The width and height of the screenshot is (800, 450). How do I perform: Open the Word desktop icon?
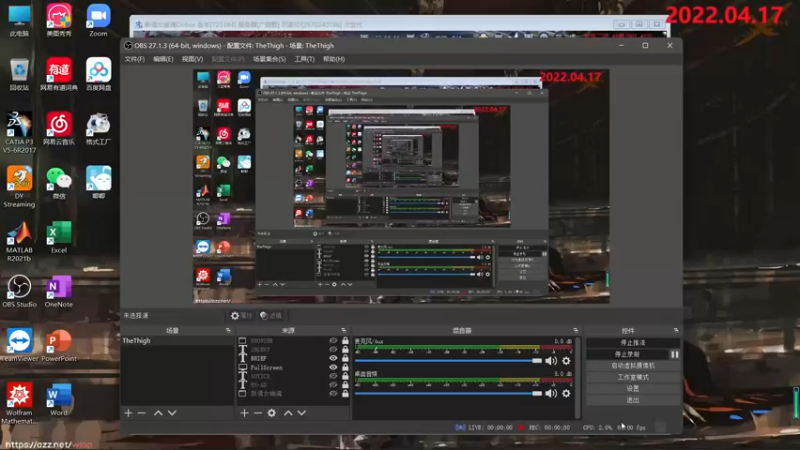point(59,399)
